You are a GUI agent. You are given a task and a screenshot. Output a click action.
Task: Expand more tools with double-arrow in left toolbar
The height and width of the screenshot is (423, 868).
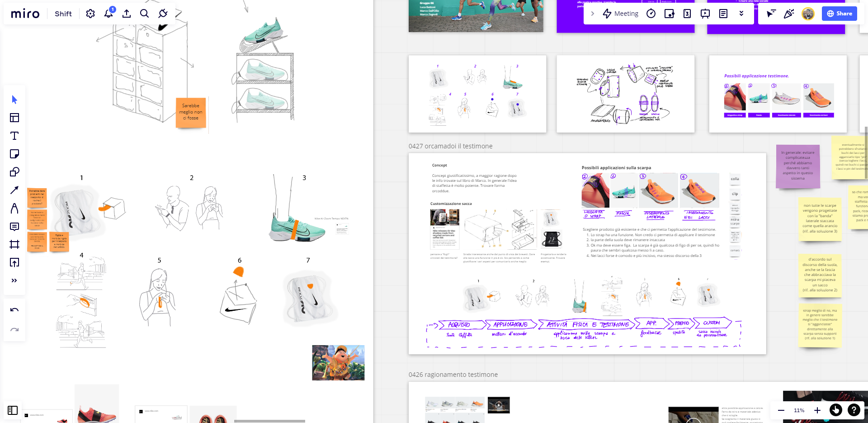coord(14,280)
